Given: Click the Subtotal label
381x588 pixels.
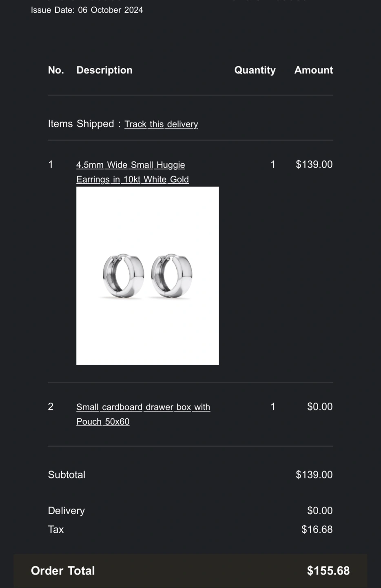Looking at the screenshot, I should pos(66,475).
